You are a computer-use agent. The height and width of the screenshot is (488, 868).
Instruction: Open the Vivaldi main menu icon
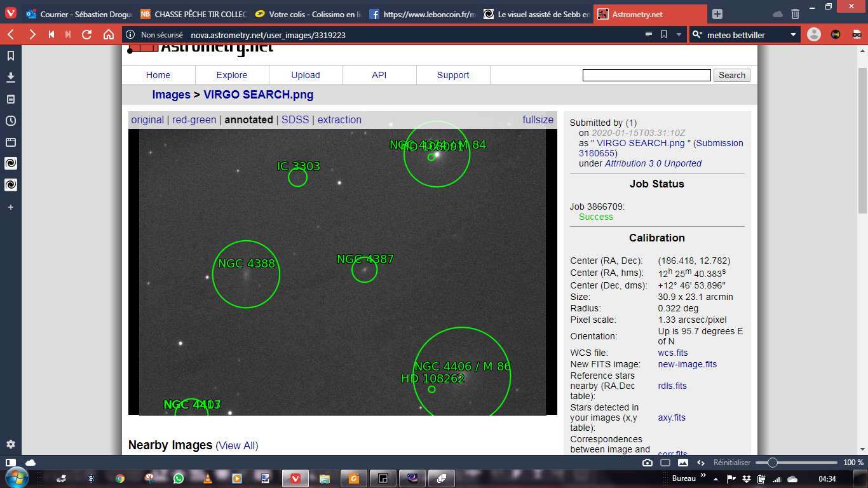(11, 13)
